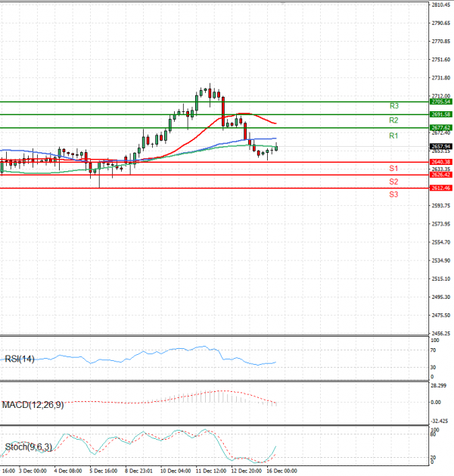Click the 8 Dec 23:01 time label
Viewport: 454px width, 476px height.
(x=138, y=471)
